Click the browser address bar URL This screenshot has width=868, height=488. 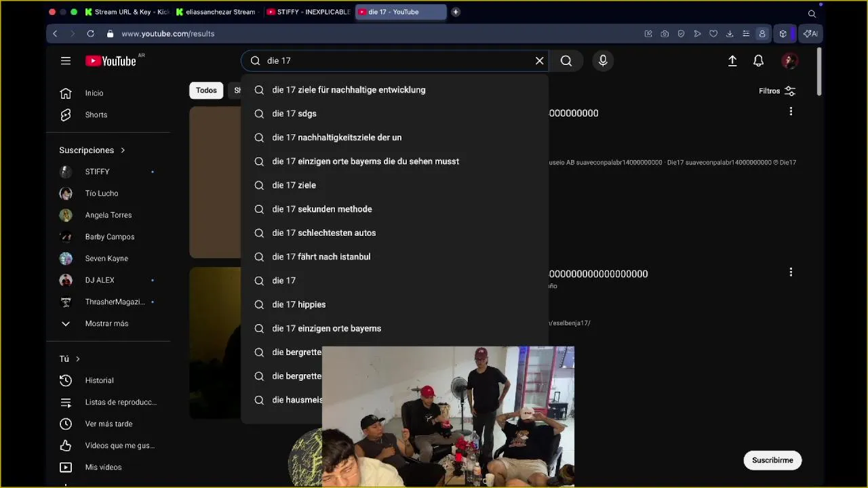[x=168, y=33]
